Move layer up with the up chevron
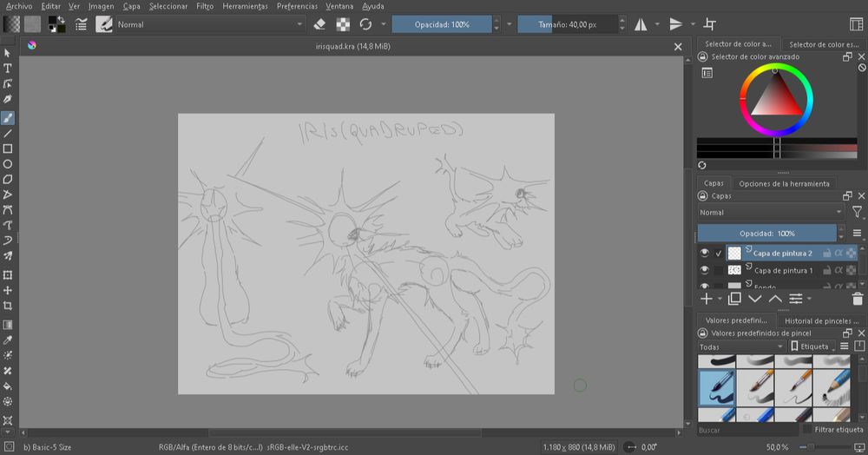The image size is (868, 455). pyautogui.click(x=775, y=299)
